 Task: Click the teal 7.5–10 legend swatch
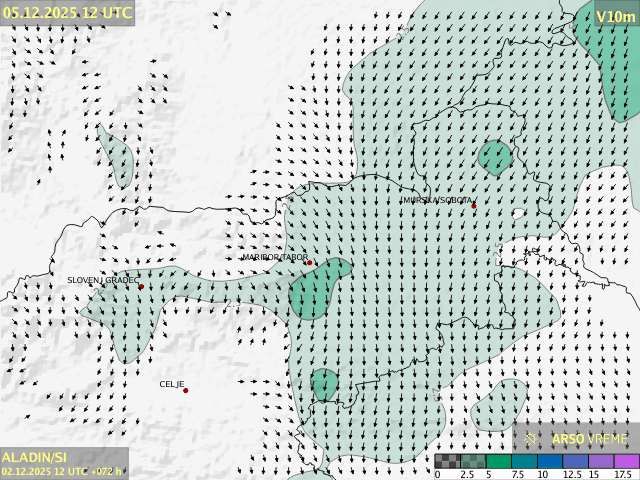pos(525,461)
